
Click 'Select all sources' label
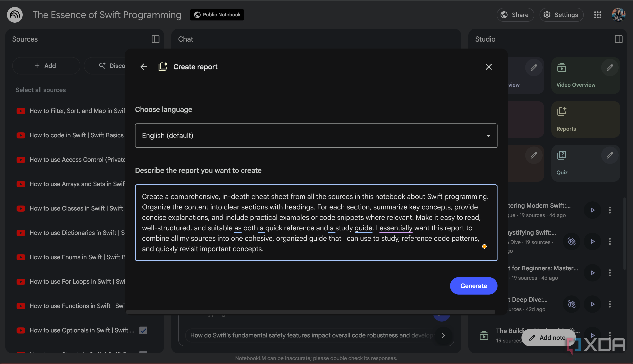click(x=41, y=90)
